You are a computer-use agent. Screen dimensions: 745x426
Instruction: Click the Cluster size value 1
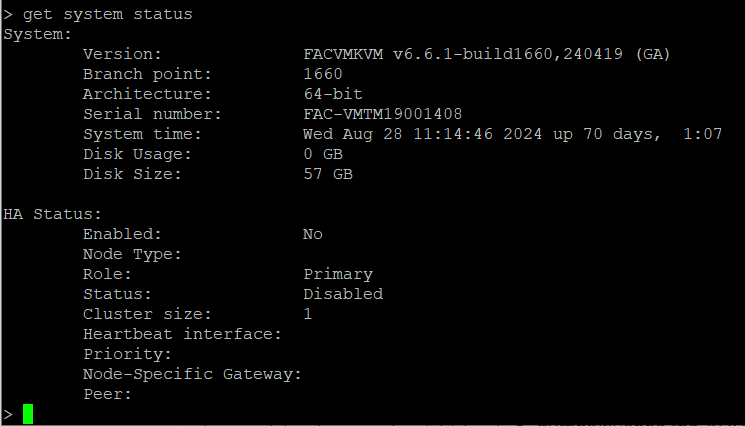coord(307,314)
